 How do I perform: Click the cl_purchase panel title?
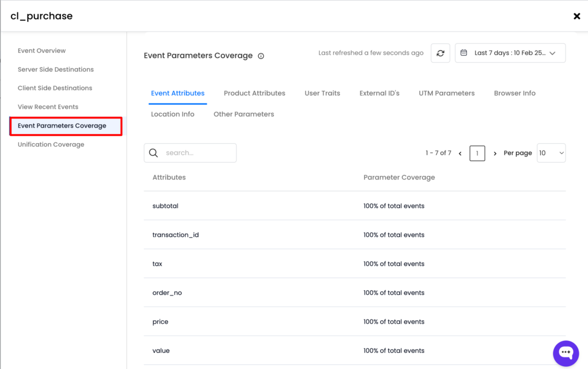click(x=41, y=16)
